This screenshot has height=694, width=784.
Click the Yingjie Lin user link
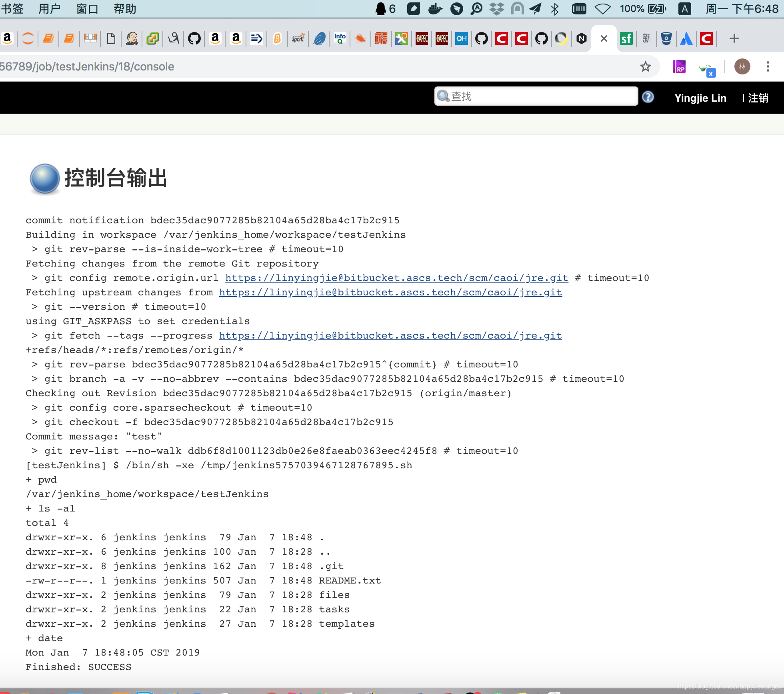pos(700,98)
